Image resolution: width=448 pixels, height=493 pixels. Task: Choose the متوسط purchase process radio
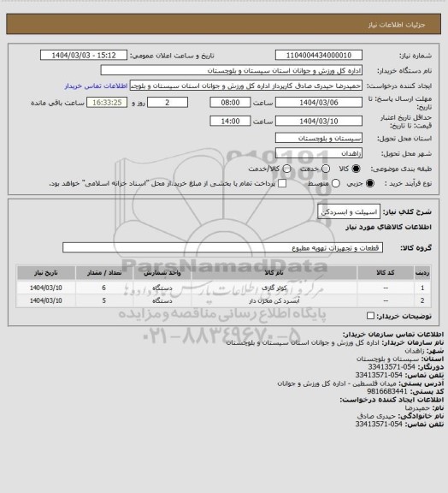pos(335,183)
